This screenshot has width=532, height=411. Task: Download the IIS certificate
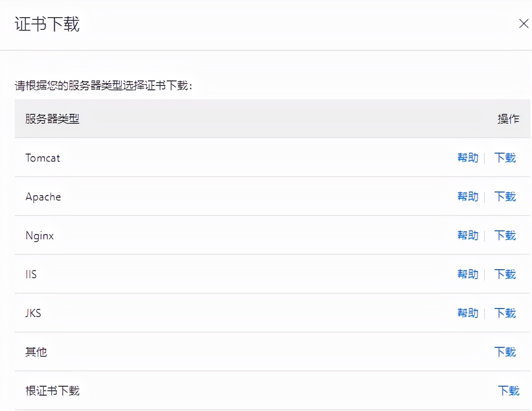pyautogui.click(x=504, y=274)
